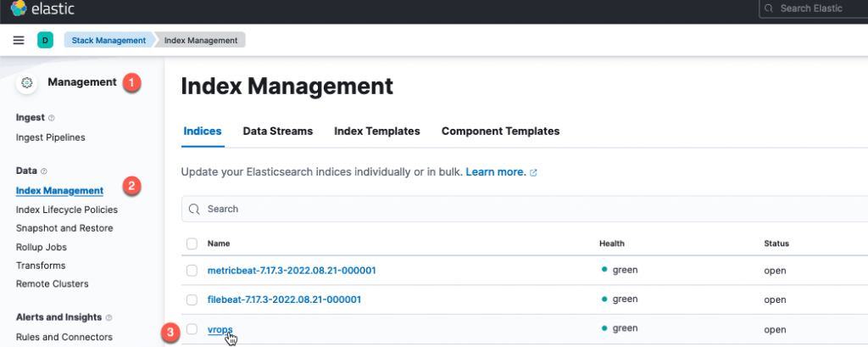
Task: Click the green health cell of vrops row
Action: (620, 328)
